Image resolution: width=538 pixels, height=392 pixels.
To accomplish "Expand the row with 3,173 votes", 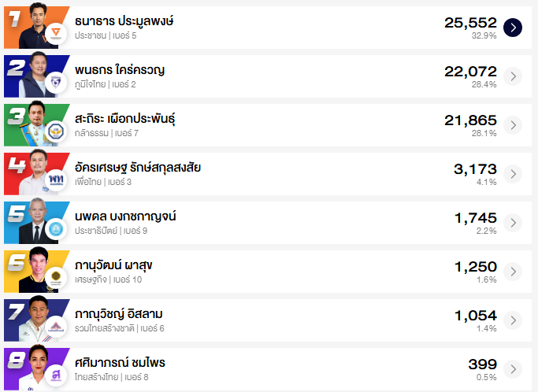I will tap(513, 174).
